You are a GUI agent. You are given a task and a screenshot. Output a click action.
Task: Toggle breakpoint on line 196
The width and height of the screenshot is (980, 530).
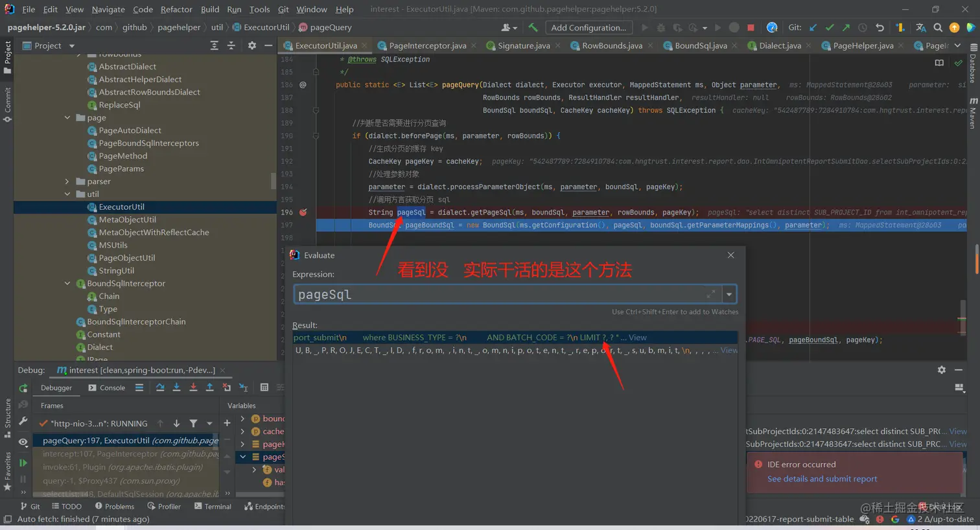click(x=303, y=212)
